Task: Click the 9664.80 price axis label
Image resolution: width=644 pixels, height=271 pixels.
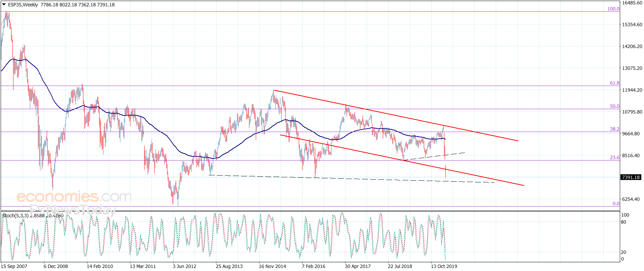Action: [631, 134]
